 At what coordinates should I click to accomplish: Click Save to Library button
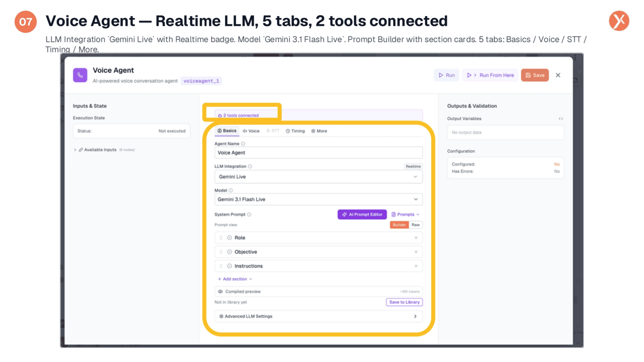tap(405, 302)
